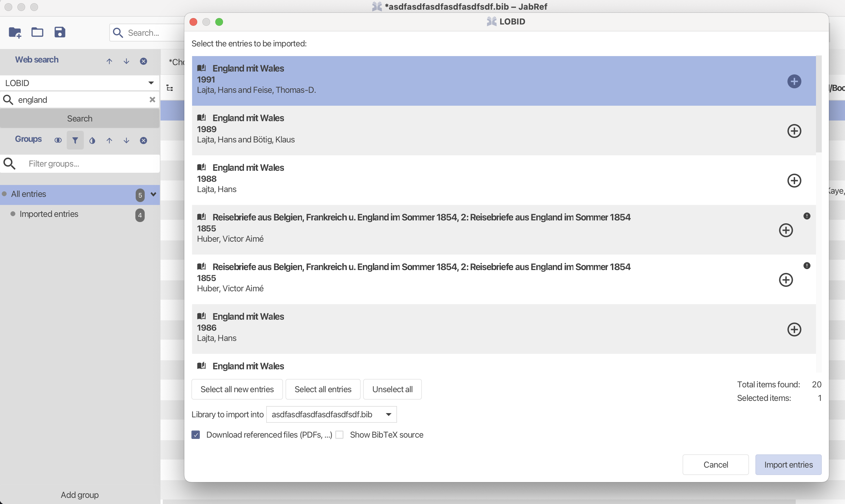This screenshot has height=504, width=845.
Task: Toggle groups intersection view icon
Action: (x=58, y=140)
